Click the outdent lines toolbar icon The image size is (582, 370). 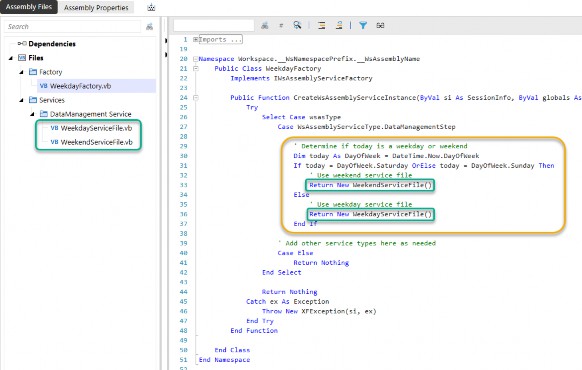(339, 25)
